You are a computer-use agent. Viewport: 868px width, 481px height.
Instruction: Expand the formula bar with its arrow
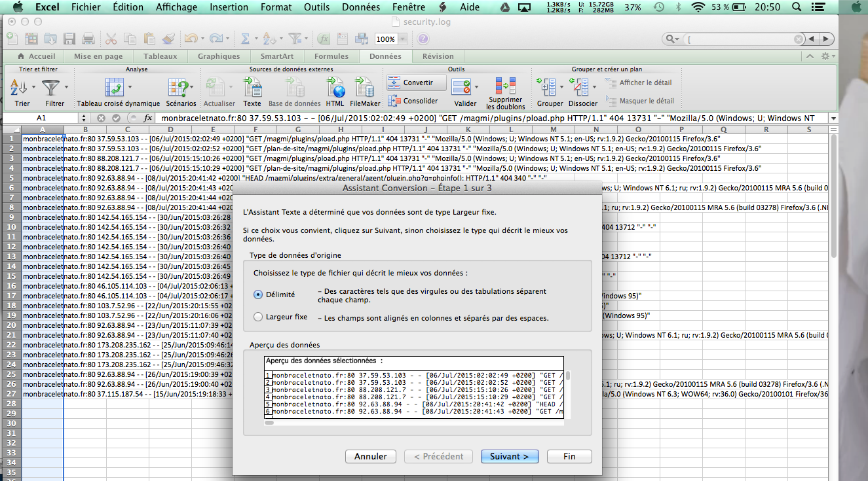tap(833, 118)
